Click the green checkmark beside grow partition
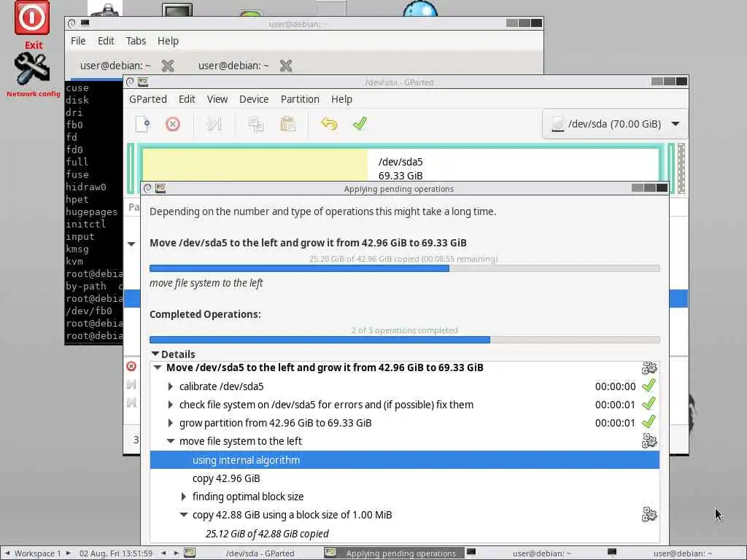The height and width of the screenshot is (560, 747). (x=649, y=422)
